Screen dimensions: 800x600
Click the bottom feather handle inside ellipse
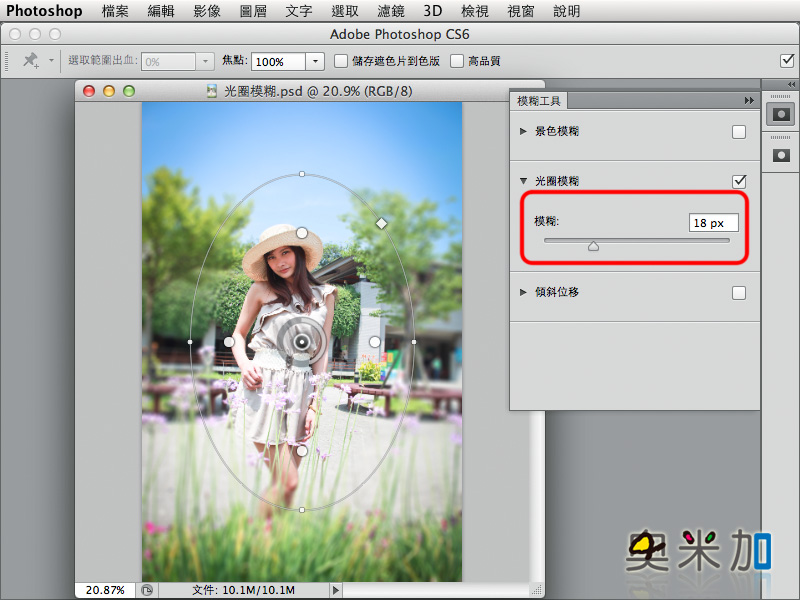(x=302, y=451)
